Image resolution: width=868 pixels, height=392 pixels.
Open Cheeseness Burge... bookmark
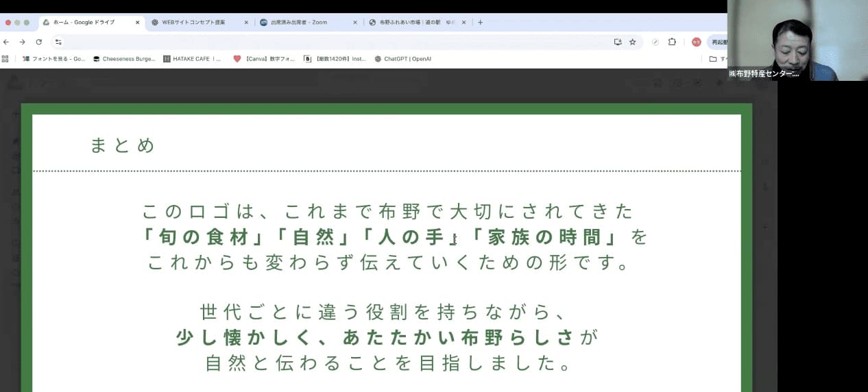click(124, 59)
